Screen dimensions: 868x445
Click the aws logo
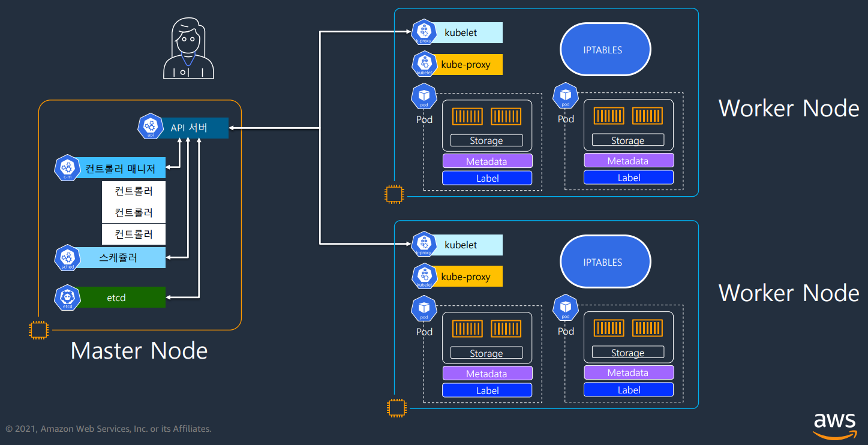(x=836, y=426)
